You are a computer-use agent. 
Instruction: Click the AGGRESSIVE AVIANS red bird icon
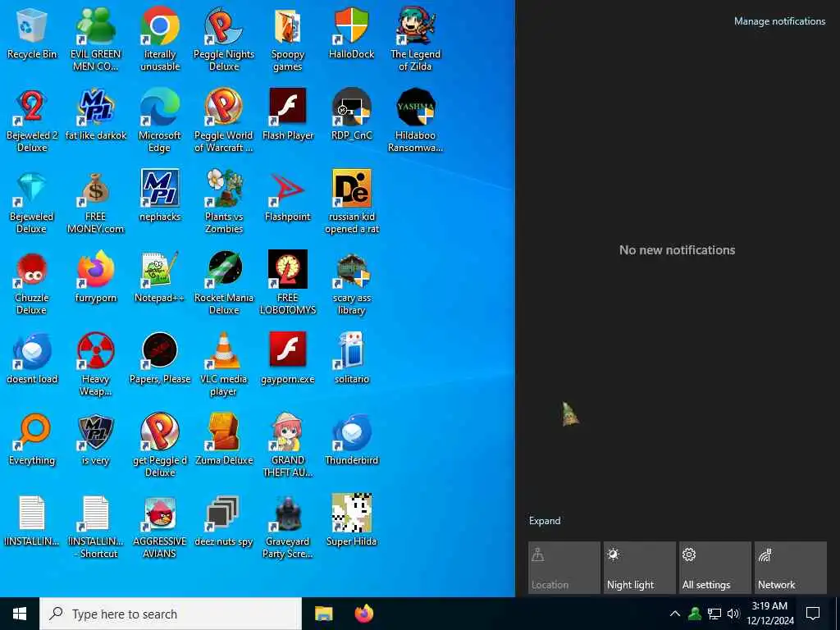pos(160,527)
